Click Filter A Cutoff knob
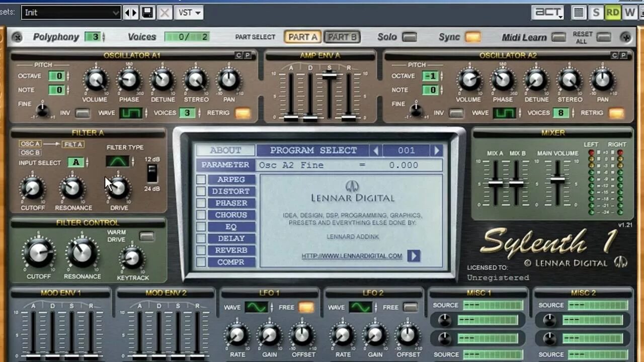 point(32,188)
